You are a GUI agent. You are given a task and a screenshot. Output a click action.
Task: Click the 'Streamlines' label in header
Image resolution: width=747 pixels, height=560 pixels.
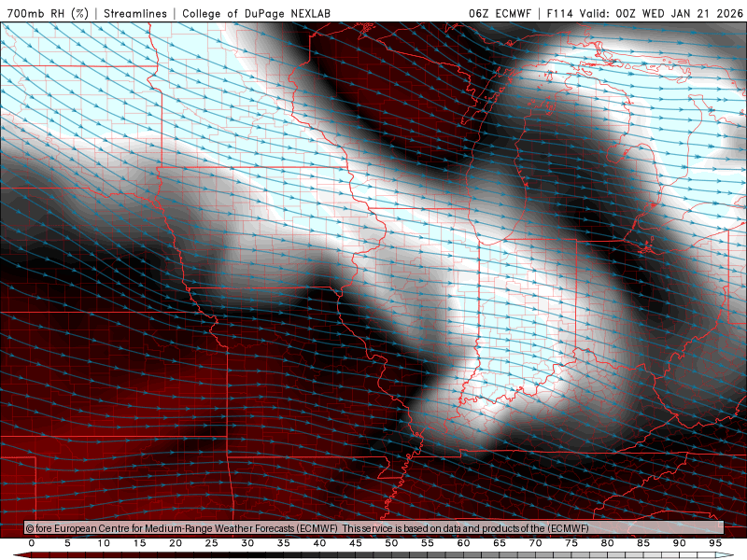tap(135, 13)
